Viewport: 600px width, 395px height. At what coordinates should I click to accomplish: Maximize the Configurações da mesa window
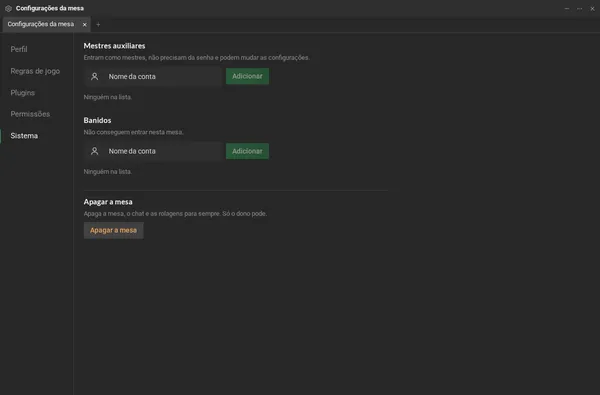pyautogui.click(x=579, y=8)
